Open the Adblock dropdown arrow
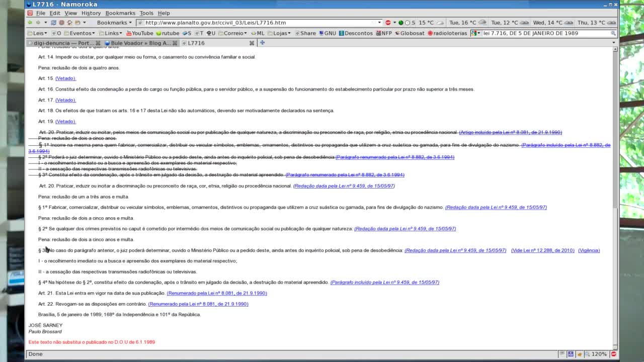The height and width of the screenshot is (362, 644). [x=395, y=23]
